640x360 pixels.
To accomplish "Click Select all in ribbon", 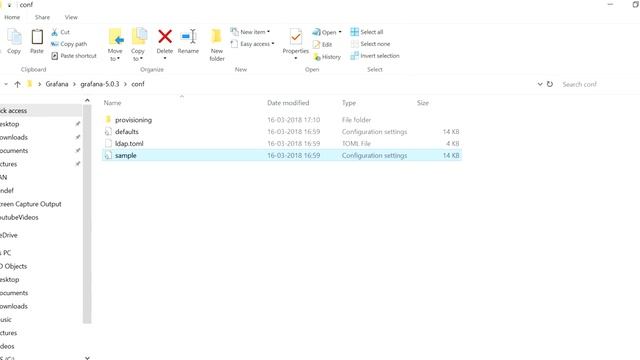I will pyautogui.click(x=367, y=32).
